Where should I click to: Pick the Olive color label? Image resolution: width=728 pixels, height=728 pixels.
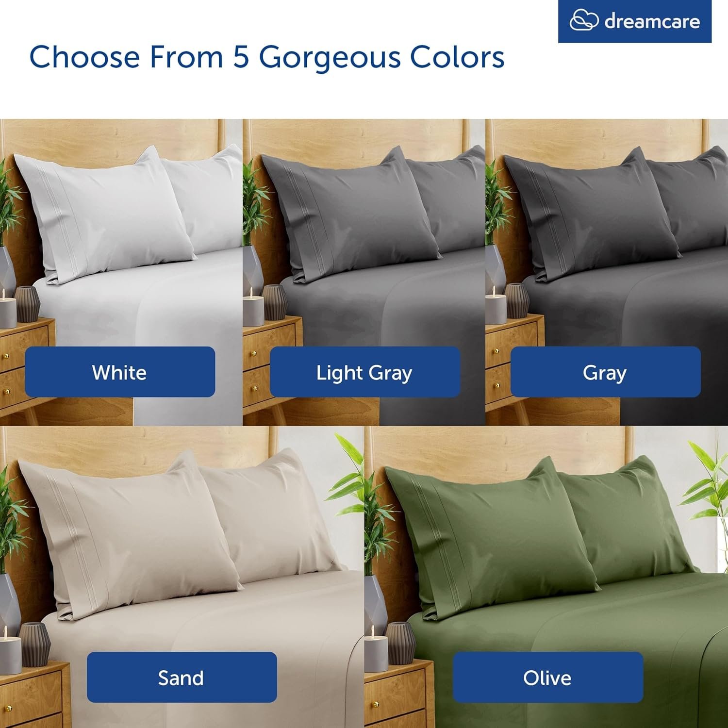[x=548, y=677]
